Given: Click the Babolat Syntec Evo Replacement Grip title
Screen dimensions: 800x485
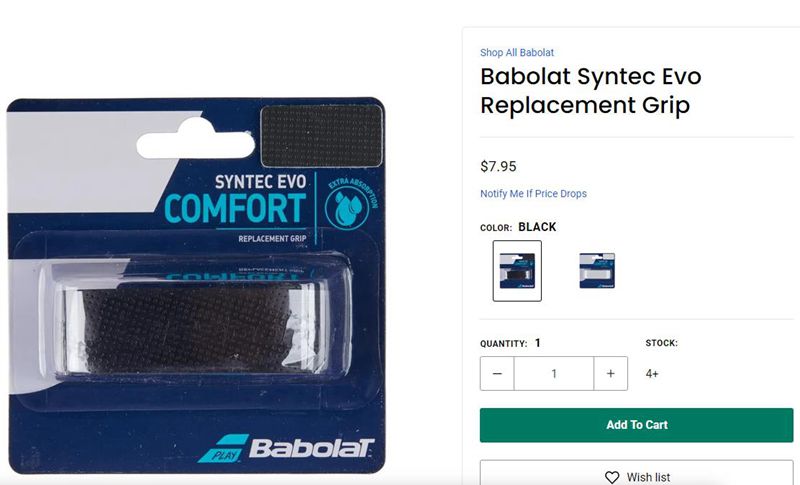Looking at the screenshot, I should [591, 91].
